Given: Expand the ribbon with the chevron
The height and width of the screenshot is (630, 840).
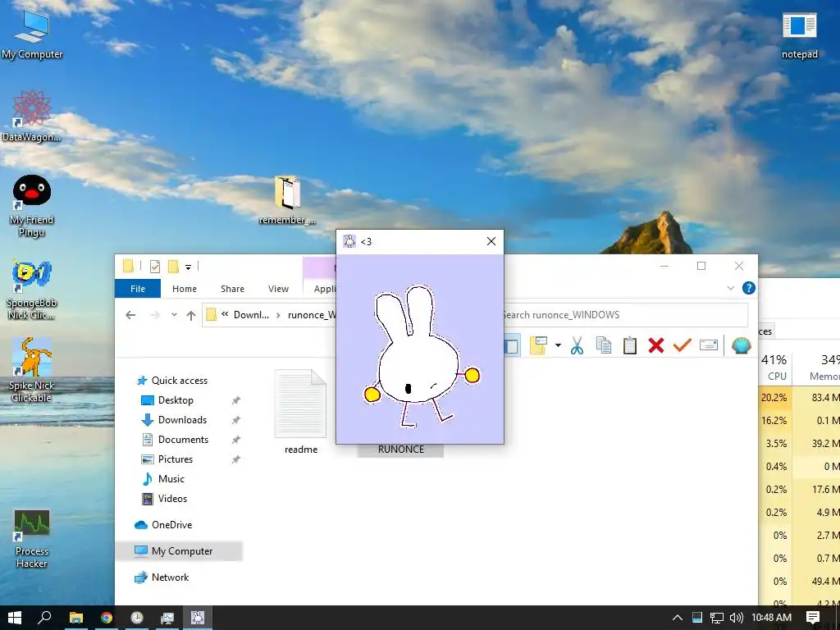Looking at the screenshot, I should point(730,288).
